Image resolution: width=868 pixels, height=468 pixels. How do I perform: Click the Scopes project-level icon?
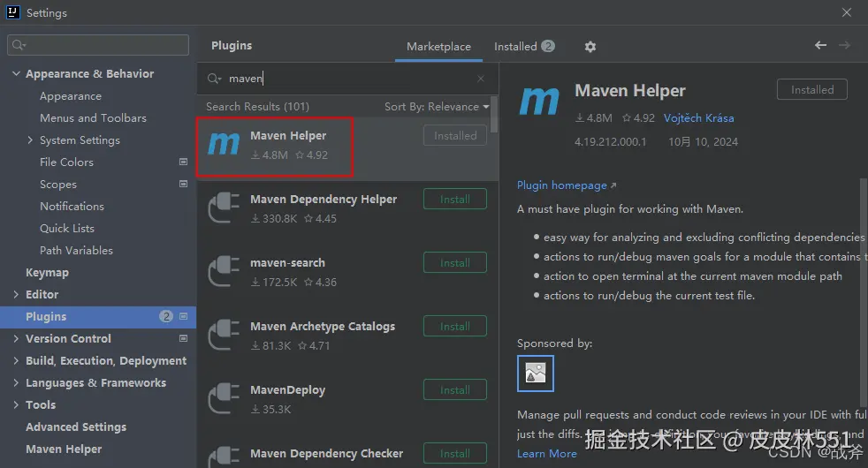click(x=183, y=184)
